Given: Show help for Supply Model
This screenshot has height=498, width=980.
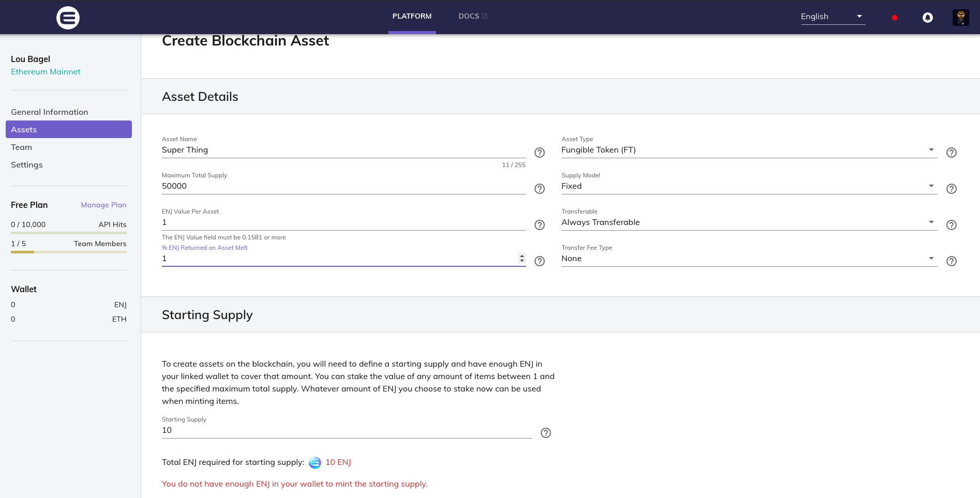Looking at the screenshot, I should click(951, 189).
